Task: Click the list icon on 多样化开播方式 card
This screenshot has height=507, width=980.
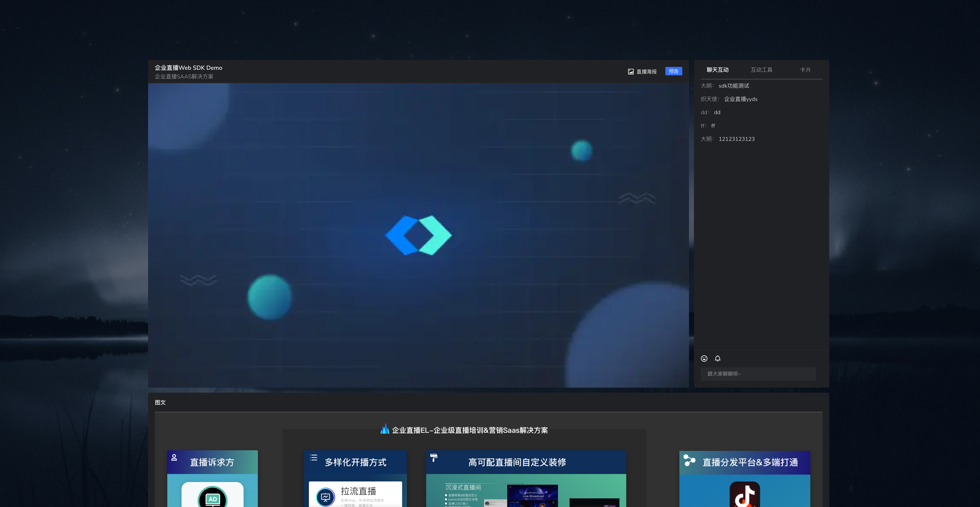Action: pyautogui.click(x=313, y=458)
